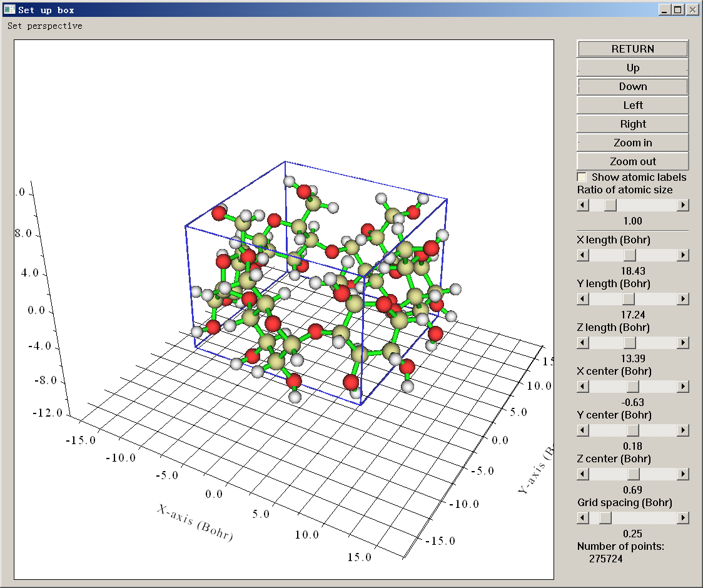703x588 pixels.
Task: Click the Y center value 0.18
Action: pos(632,446)
